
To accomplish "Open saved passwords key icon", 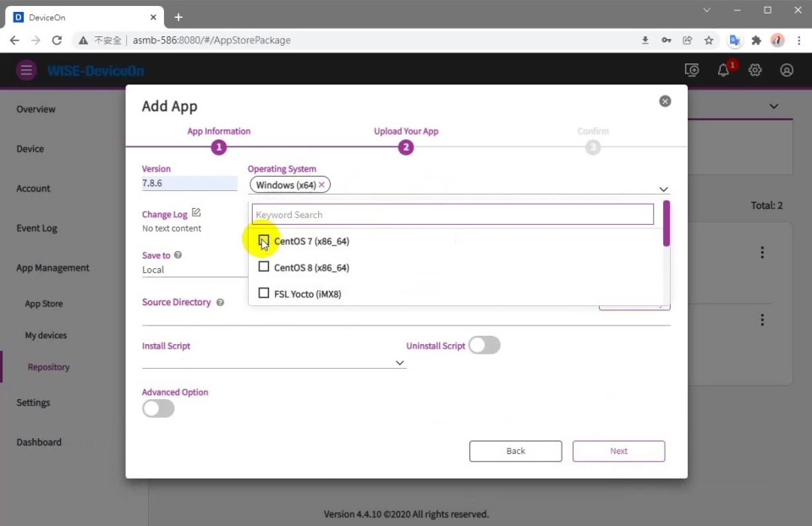I will pyautogui.click(x=667, y=41).
